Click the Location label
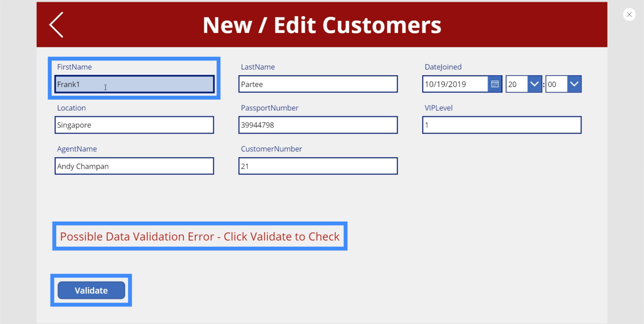Image resolution: width=644 pixels, height=324 pixels. [71, 108]
